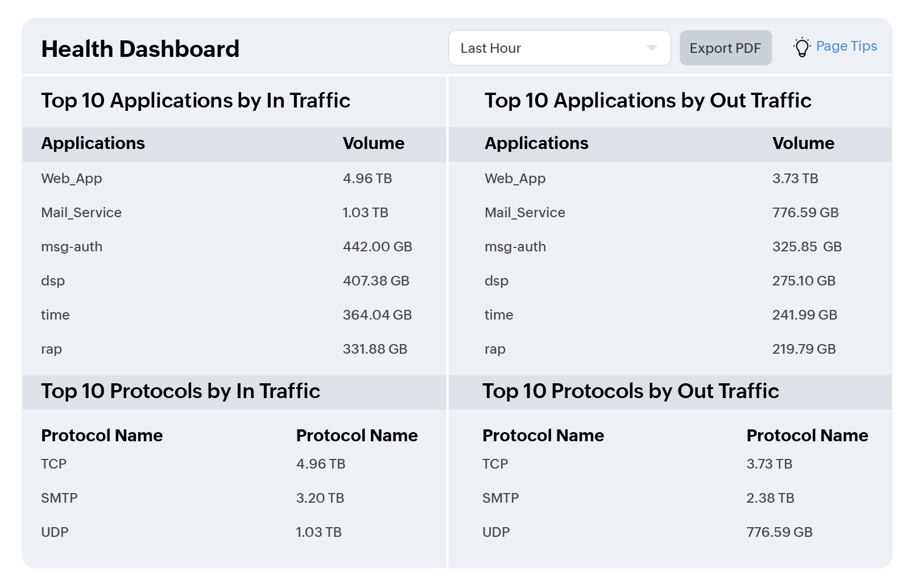This screenshot has width=910, height=588.
Task: Select the 3.20 TB SMTP In Traffic value
Action: pos(320,498)
